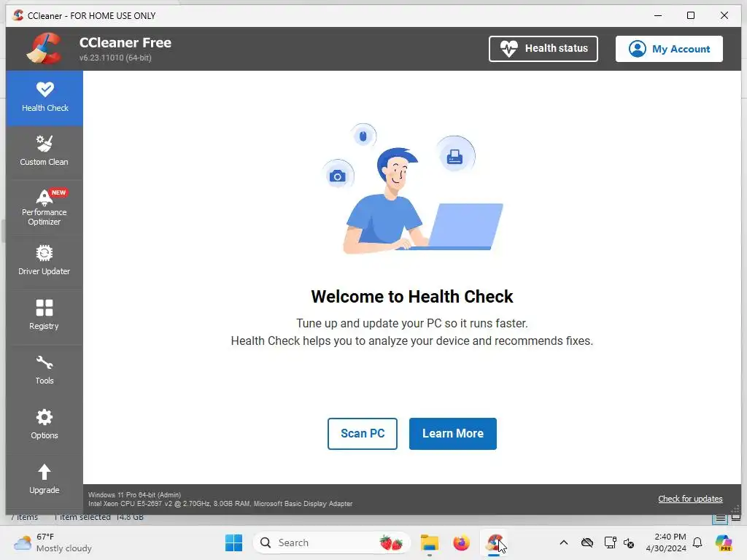Click the OneDrive cloud tray icon
This screenshot has height=560, width=747.
(x=587, y=542)
